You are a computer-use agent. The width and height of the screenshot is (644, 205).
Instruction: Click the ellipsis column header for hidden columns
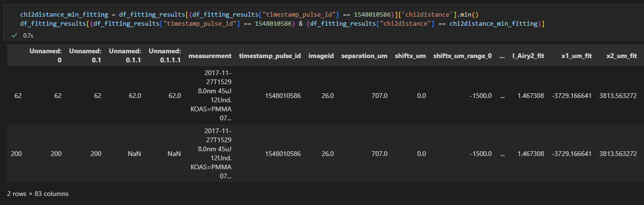coord(501,56)
